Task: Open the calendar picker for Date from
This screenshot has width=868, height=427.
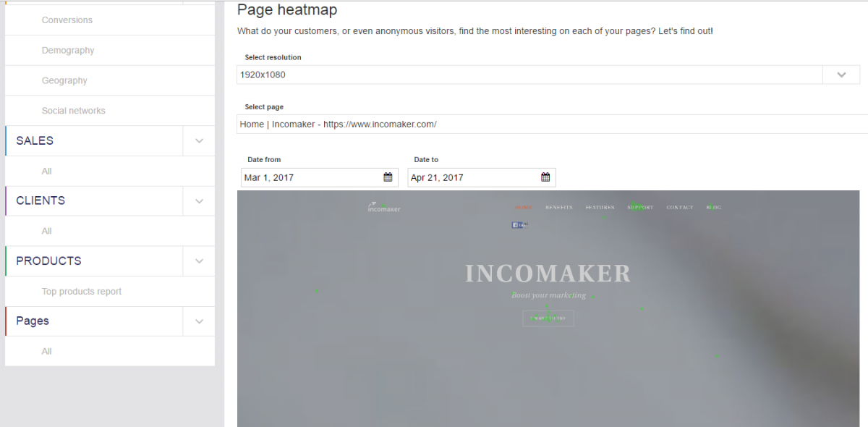Action: [388, 177]
